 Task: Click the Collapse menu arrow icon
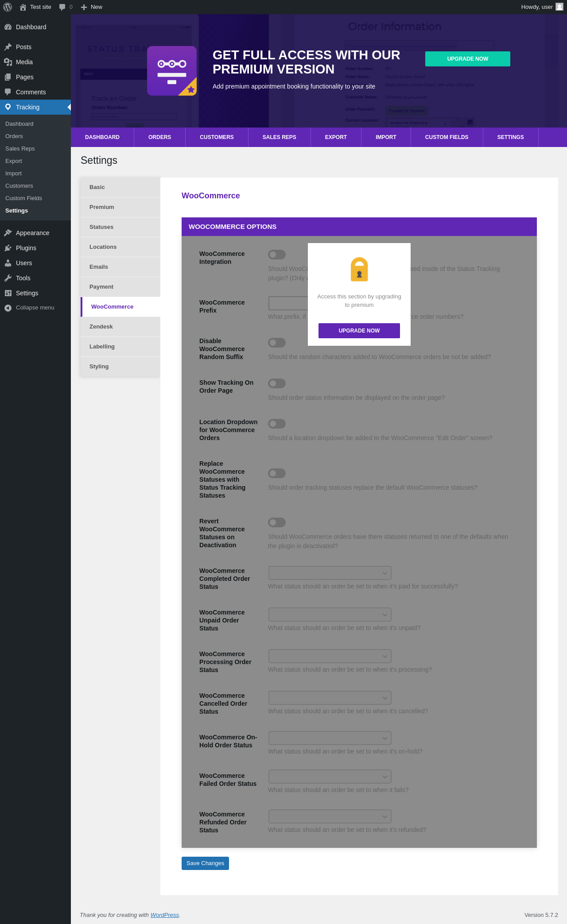8,308
